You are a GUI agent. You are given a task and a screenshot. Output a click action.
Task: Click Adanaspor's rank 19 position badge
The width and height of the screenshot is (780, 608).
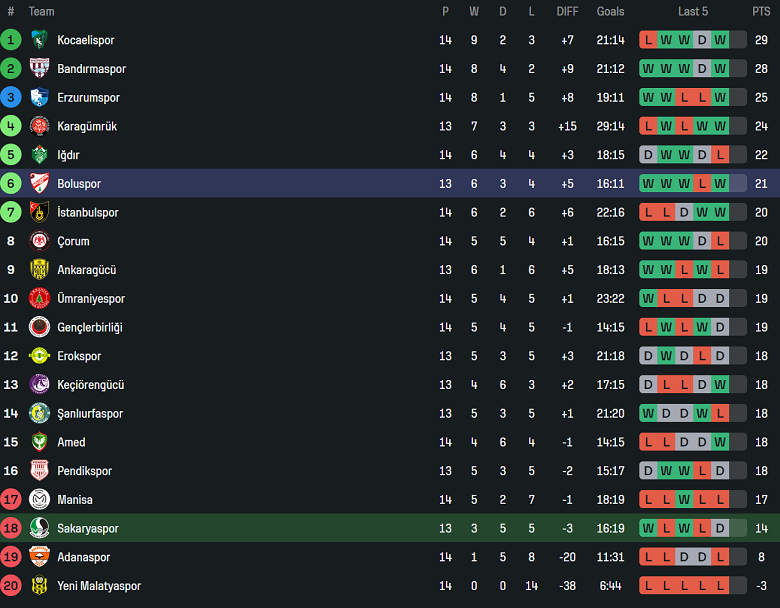(11, 557)
